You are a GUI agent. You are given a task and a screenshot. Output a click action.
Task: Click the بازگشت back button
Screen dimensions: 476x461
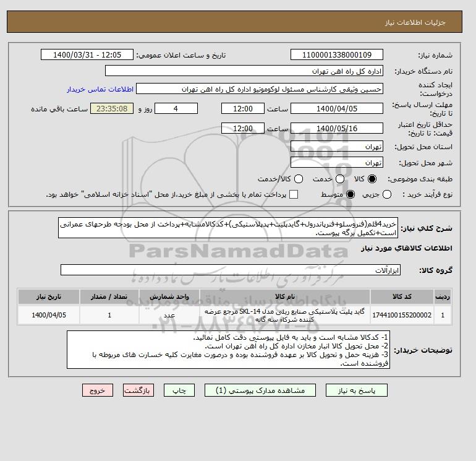coord(138,390)
